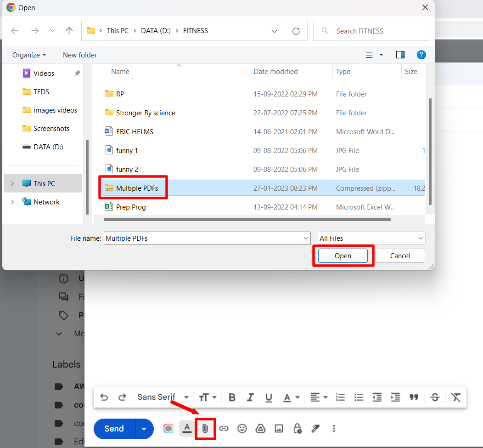Undo last edit in compose toolbar
This screenshot has height=448, width=483.
pyautogui.click(x=104, y=397)
